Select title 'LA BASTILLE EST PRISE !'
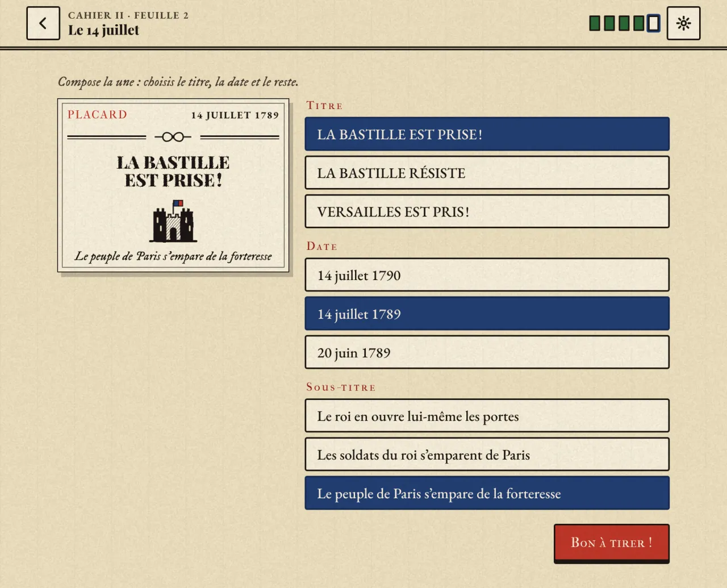This screenshot has height=588, width=727. [x=487, y=134]
